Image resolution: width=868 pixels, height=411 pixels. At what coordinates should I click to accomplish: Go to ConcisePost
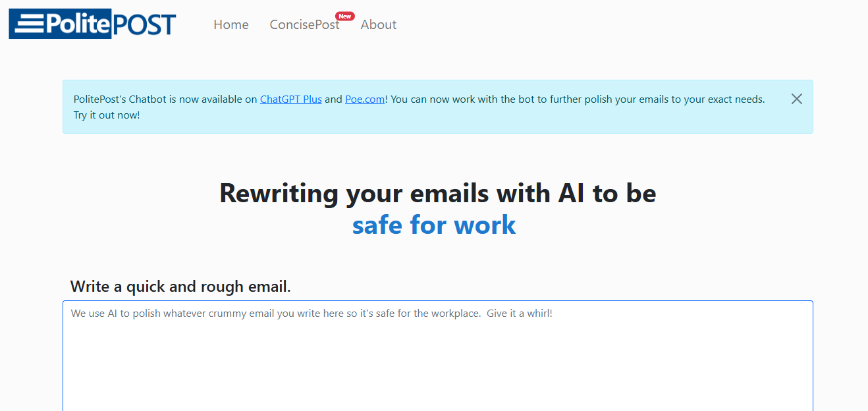tap(304, 24)
